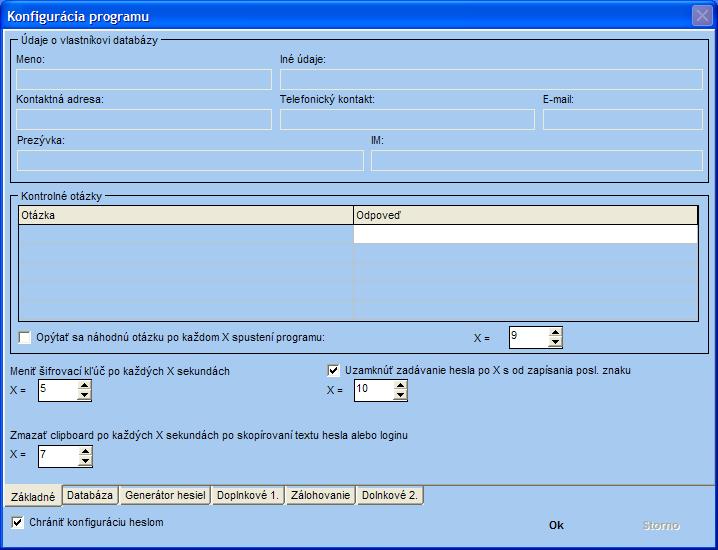Toggle Chrániť konfiguráciu heslom checkbox
The width and height of the screenshot is (718, 550).
pyautogui.click(x=17, y=522)
